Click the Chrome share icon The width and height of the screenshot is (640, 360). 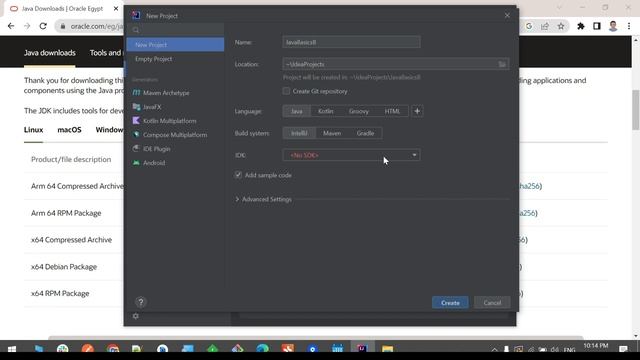[545, 26]
